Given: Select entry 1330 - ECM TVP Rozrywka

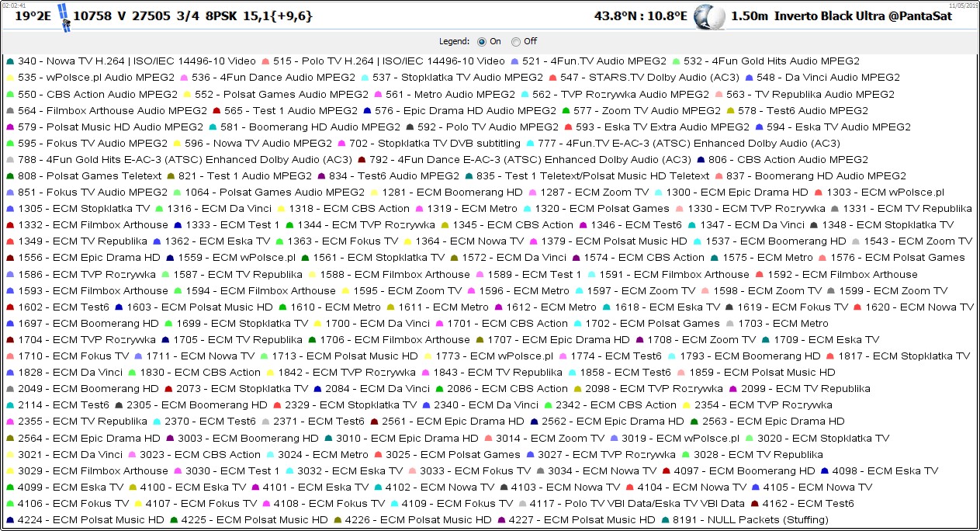Looking at the screenshot, I should pos(757,209).
